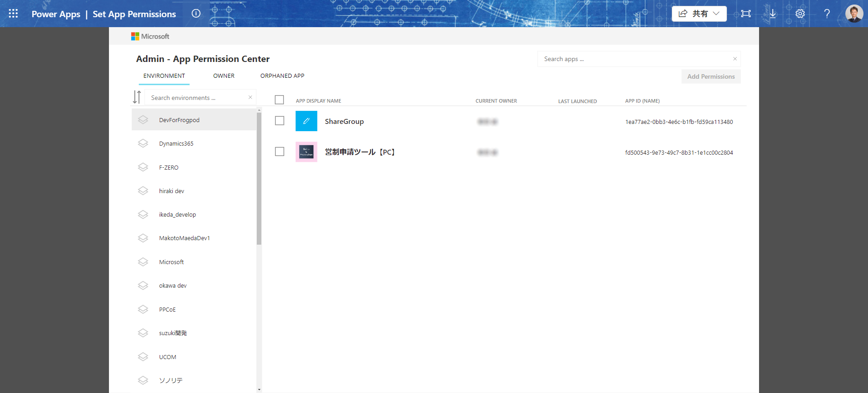
Task: Clear the Search environments field
Action: (250, 97)
